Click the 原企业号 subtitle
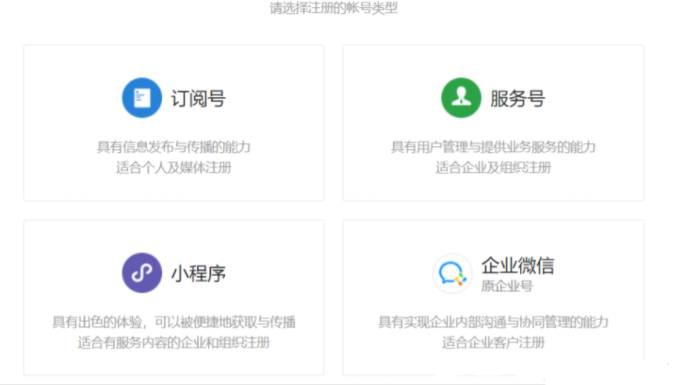 coord(507,286)
